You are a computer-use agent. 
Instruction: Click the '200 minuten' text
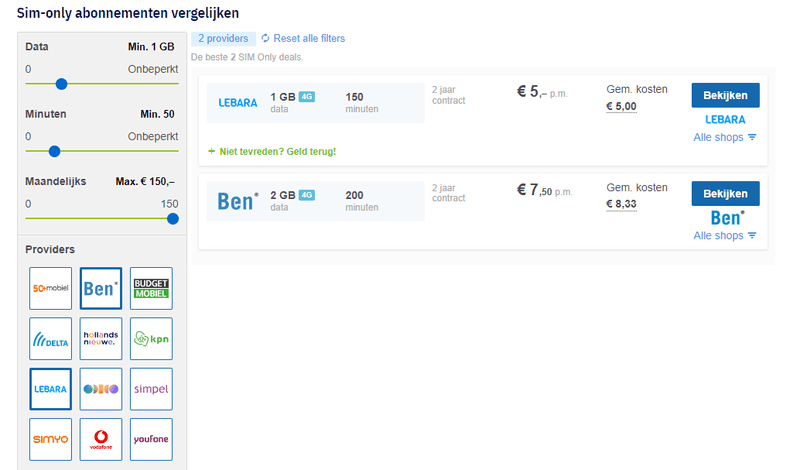pos(362,201)
